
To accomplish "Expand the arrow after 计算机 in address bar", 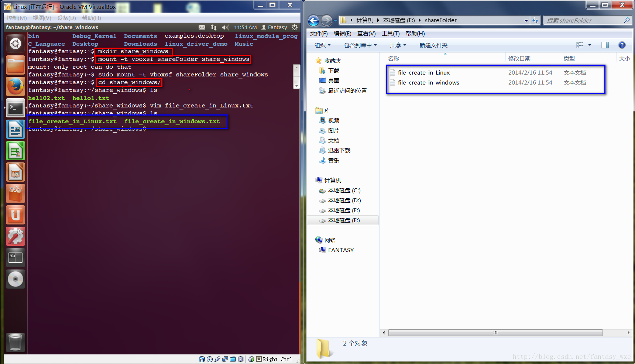I will pos(378,20).
